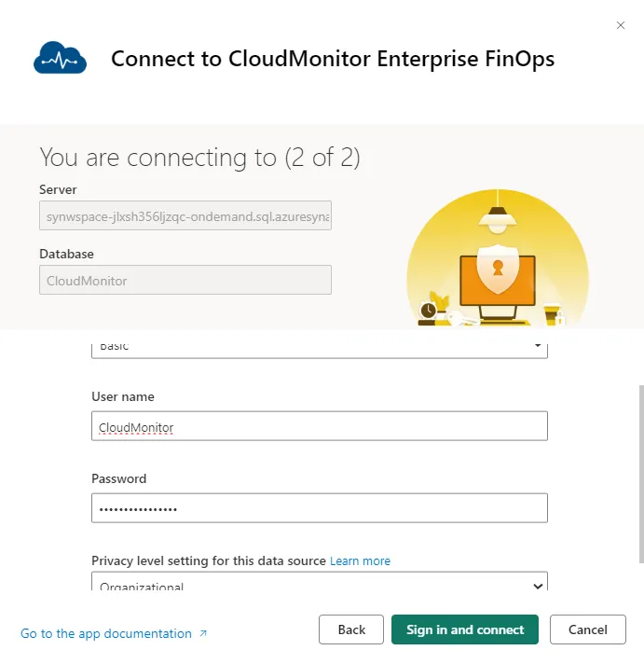Click the Server address field
The height and width of the screenshot is (664, 644).
185,216
